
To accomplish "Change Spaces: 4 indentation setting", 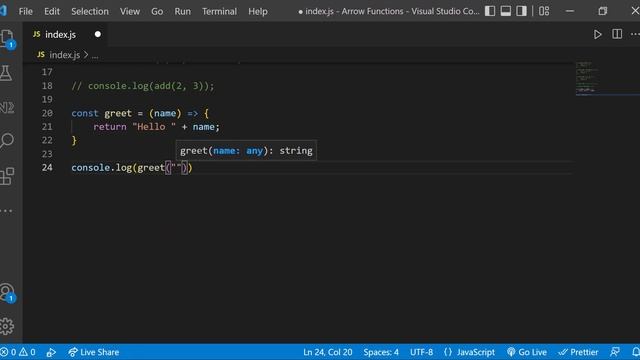I will (381, 352).
